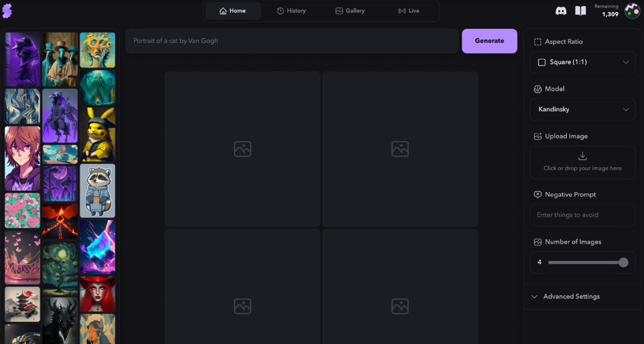This screenshot has width=644, height=344.
Task: Open the Square (1:1) aspect ratio dropdown
Action: coord(582,62)
